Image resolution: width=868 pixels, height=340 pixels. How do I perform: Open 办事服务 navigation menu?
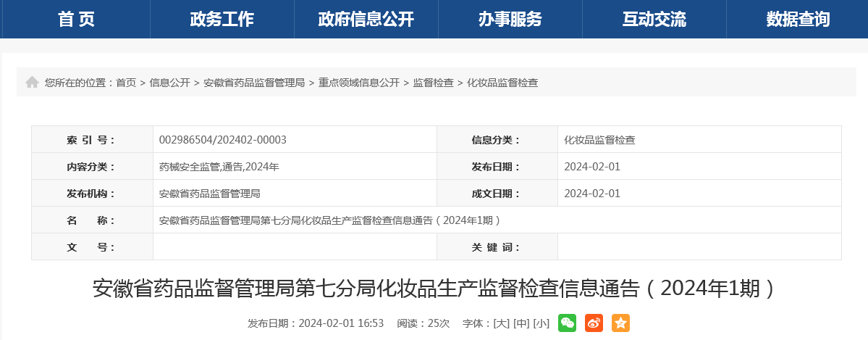coord(510,20)
